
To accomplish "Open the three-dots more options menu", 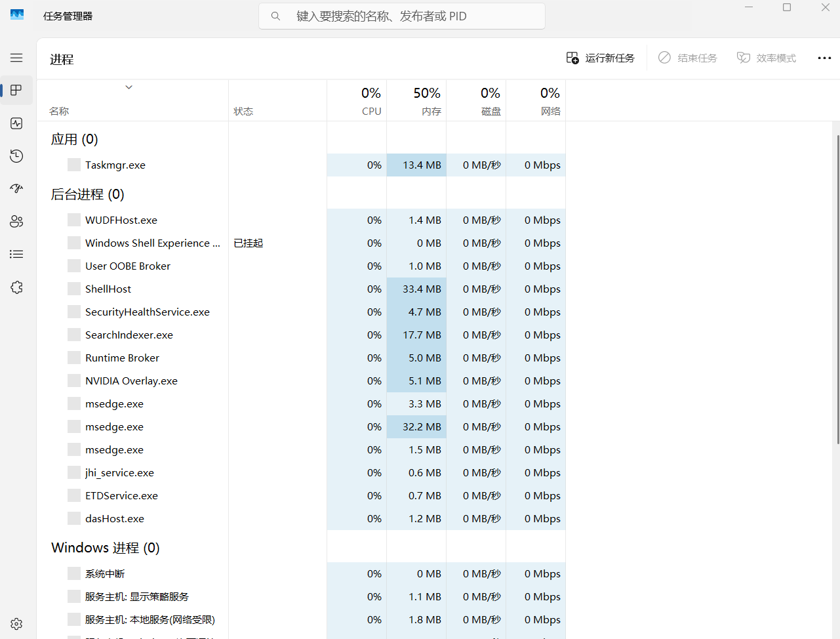I will click(x=824, y=58).
